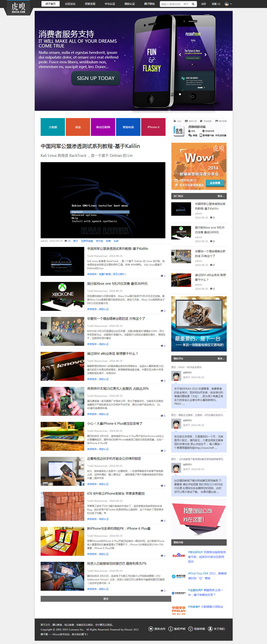Click the Baidu logo in sponsored content
Screen dimensions: 267x644
click(179, 555)
